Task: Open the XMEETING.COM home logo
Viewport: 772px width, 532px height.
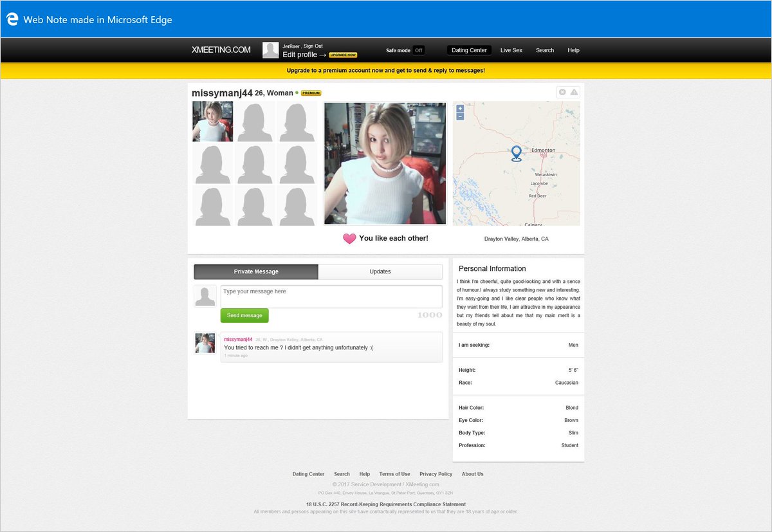Action: click(221, 50)
